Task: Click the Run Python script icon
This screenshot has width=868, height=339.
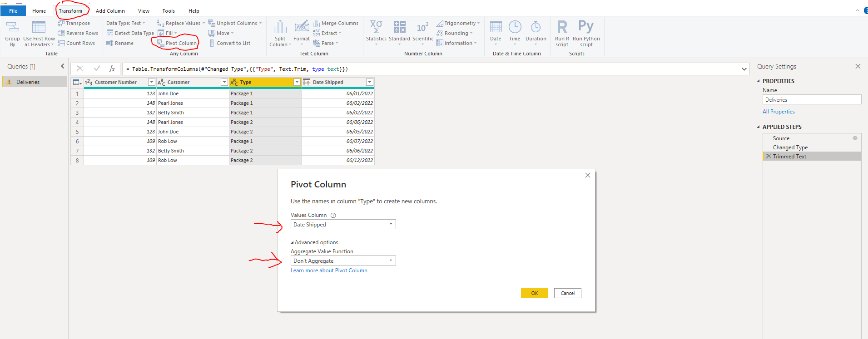Action: 586,34
